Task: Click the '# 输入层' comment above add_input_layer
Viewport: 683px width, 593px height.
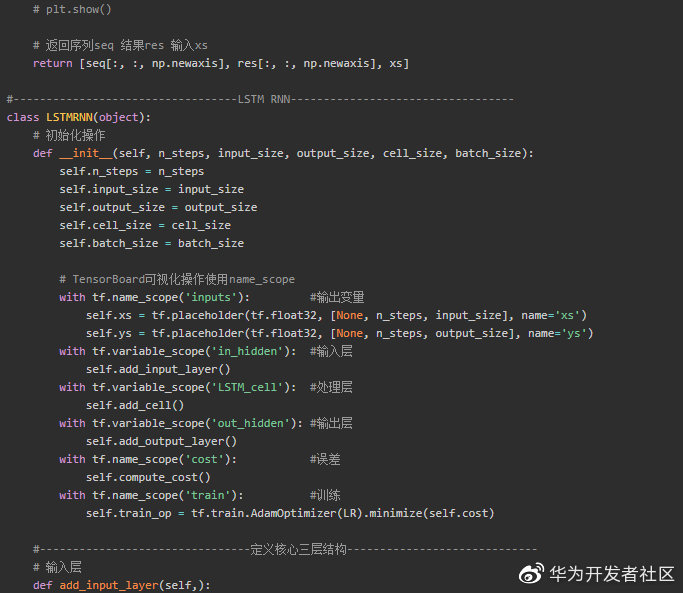Action: (x=57, y=567)
